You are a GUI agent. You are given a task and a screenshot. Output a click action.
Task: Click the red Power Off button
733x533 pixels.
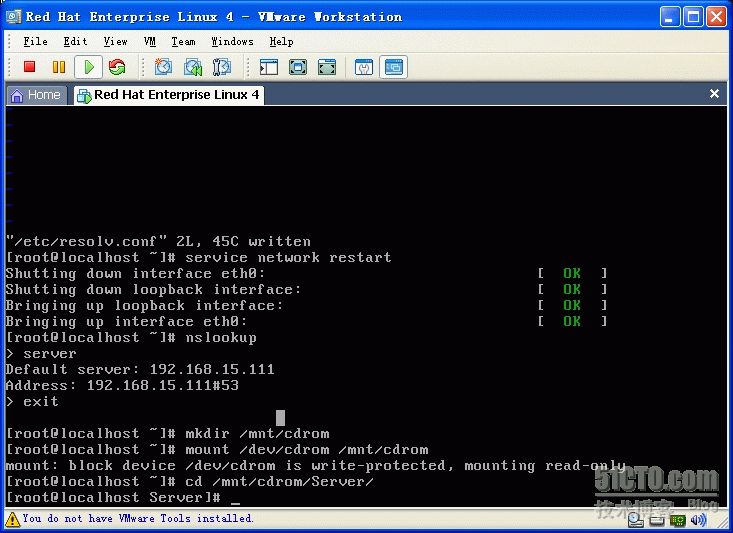pos(29,67)
